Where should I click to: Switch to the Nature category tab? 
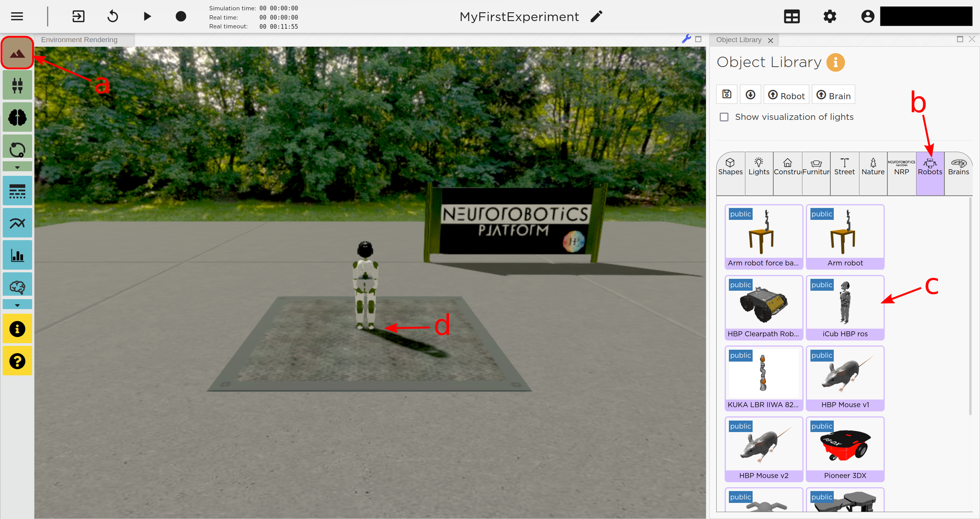873,174
